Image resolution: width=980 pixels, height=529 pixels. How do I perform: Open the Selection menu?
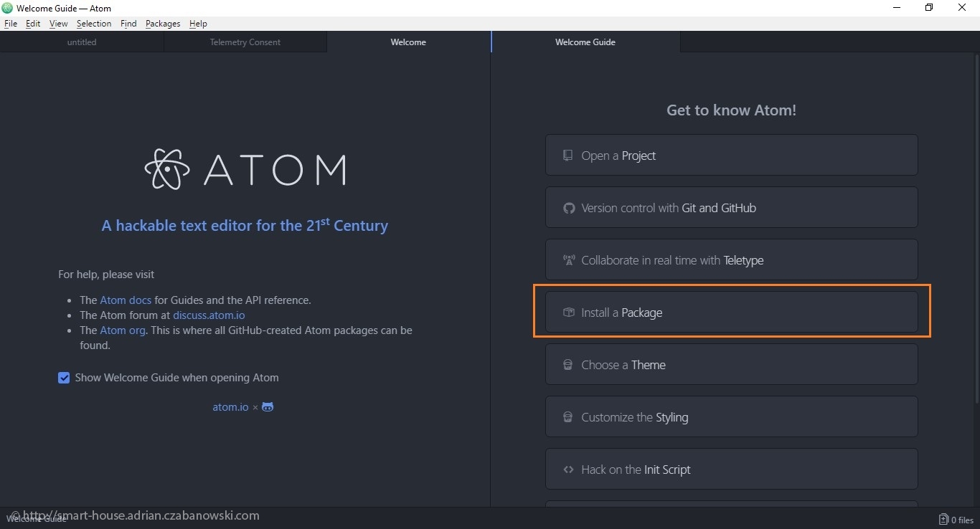tap(94, 24)
